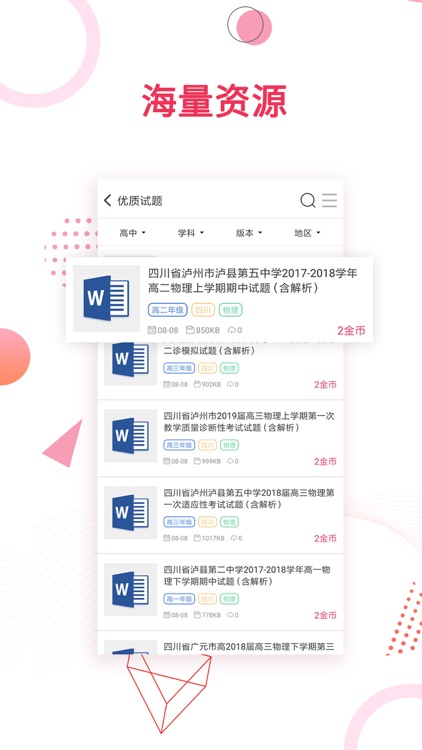Open search with the magnifier icon
Viewport: 422px width, 750px height.
pyautogui.click(x=308, y=200)
